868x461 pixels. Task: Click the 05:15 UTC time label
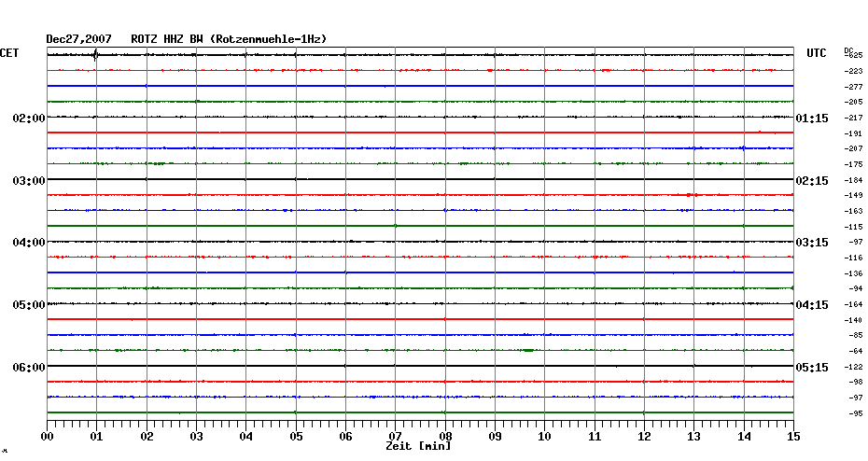pos(812,368)
